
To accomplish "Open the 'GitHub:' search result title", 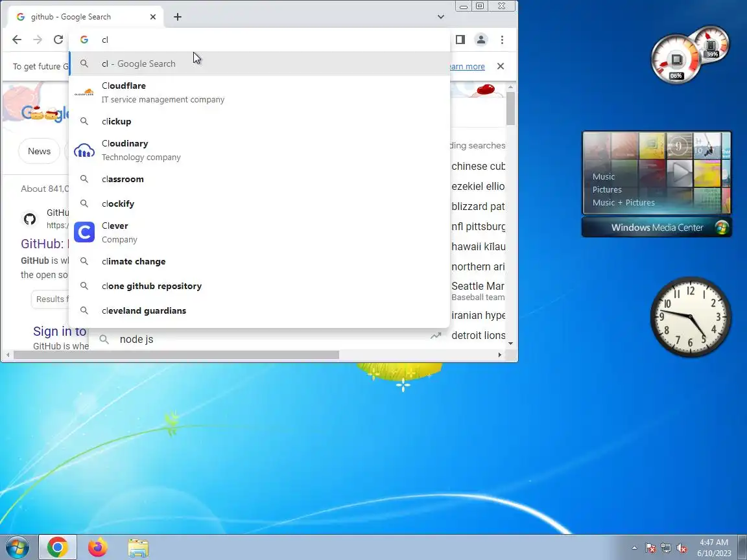I will pos(45,244).
